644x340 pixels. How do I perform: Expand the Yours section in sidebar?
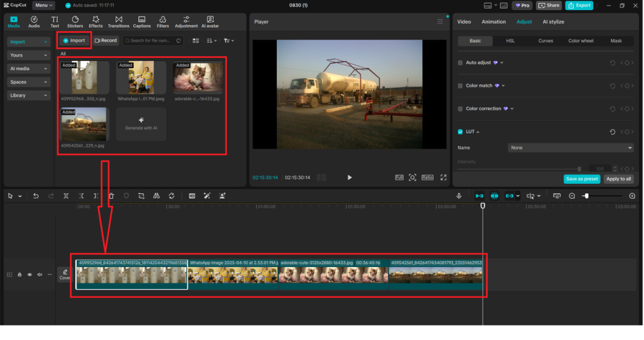pyautogui.click(x=28, y=55)
